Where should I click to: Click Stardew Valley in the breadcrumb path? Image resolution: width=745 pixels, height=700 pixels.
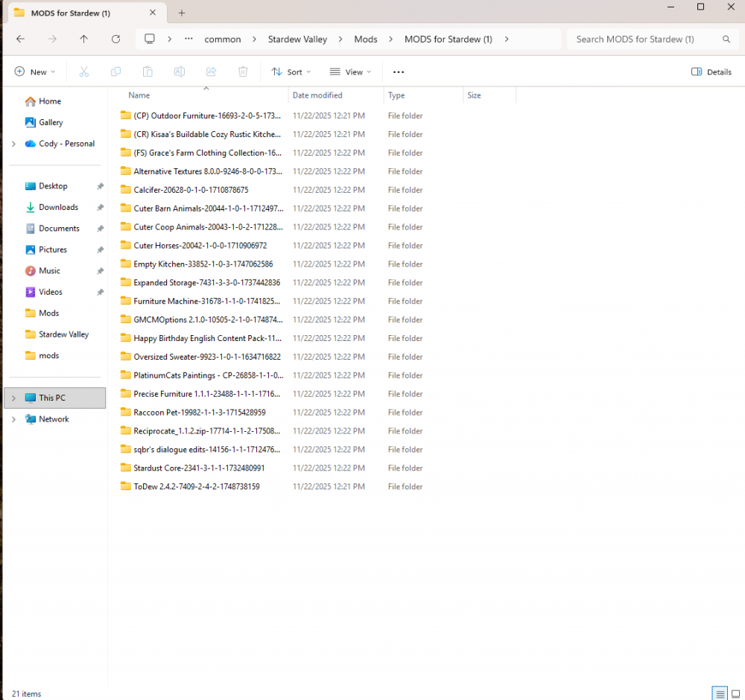(x=297, y=39)
